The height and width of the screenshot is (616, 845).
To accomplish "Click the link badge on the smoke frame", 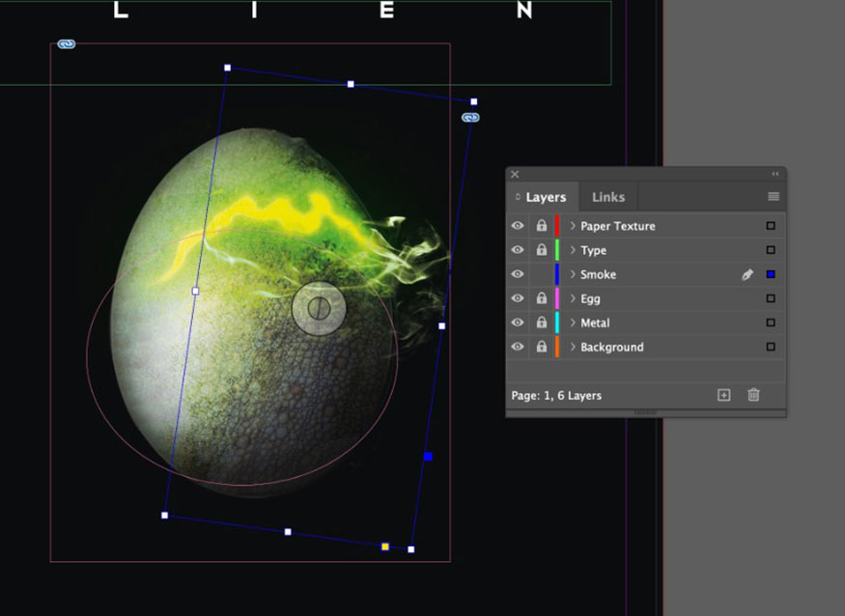I will coord(470,118).
